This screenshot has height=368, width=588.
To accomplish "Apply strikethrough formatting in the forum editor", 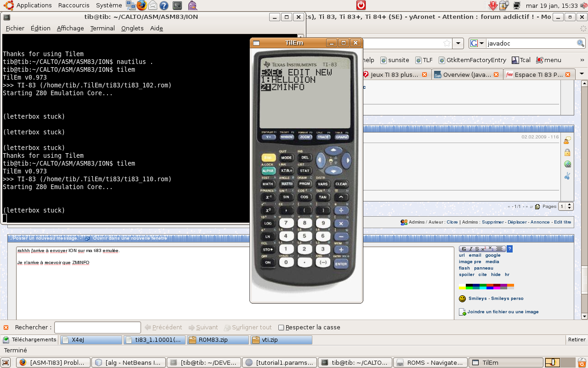I will point(477,249).
